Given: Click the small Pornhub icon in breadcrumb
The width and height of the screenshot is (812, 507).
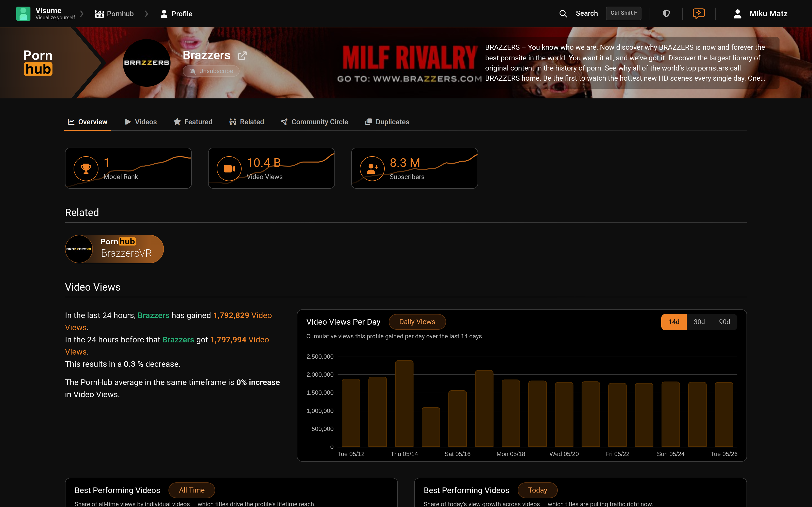Looking at the screenshot, I should [x=99, y=13].
